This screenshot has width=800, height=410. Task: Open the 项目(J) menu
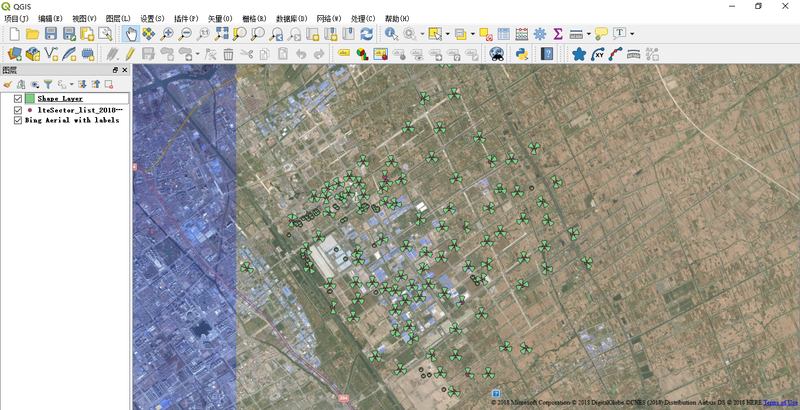[x=16, y=19]
